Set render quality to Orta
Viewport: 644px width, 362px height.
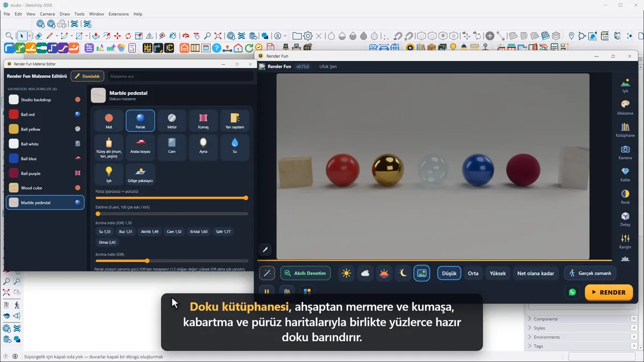pos(473,273)
